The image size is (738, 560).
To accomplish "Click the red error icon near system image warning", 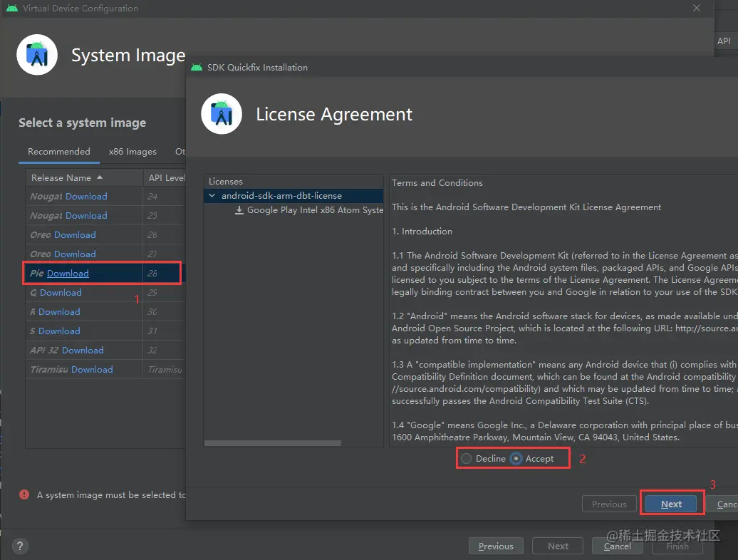I will (24, 494).
